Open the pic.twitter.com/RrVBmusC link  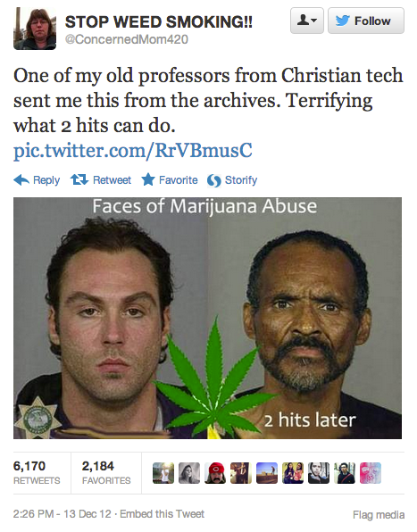[x=133, y=150]
